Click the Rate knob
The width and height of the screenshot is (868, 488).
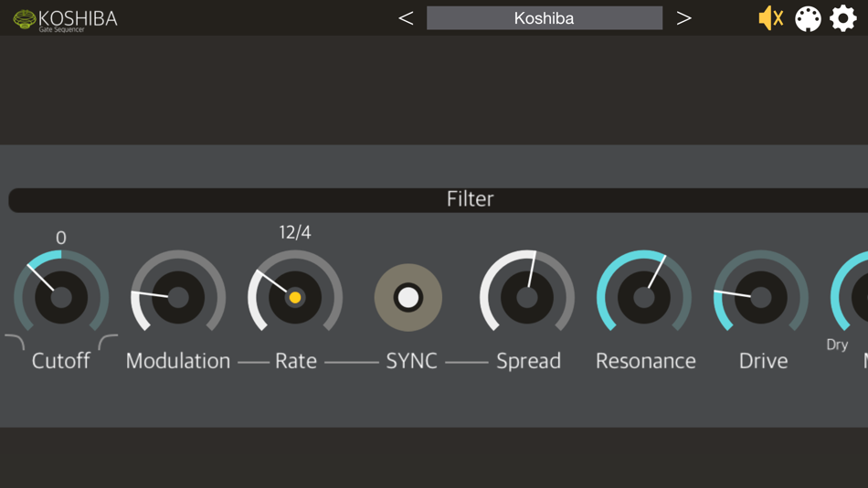[x=295, y=297]
